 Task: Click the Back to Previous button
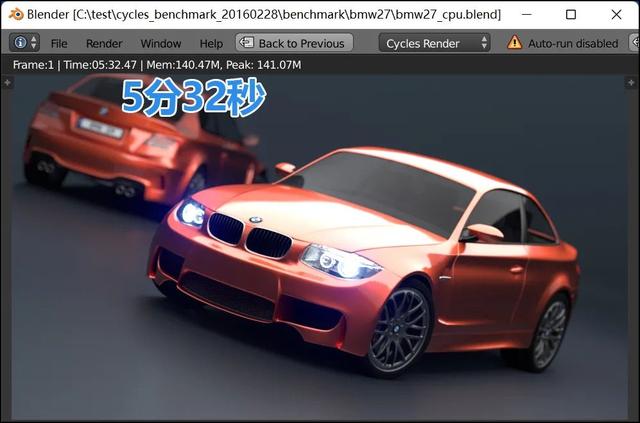pyautogui.click(x=294, y=42)
